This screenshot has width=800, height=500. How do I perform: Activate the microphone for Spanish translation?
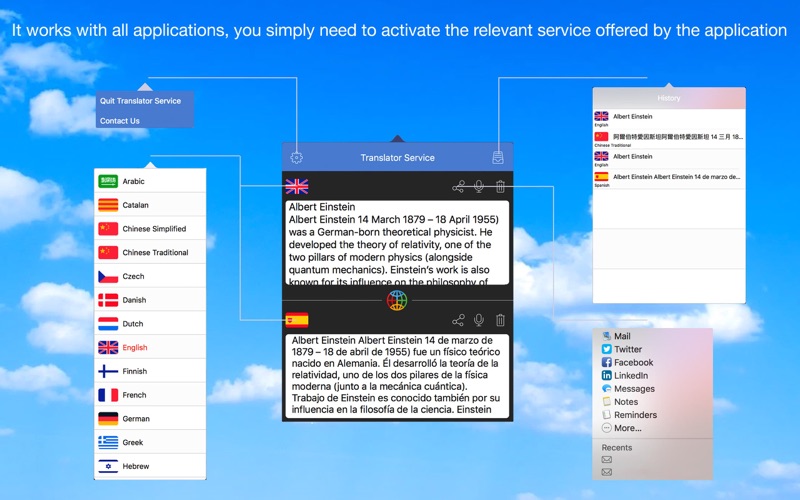coord(479,320)
